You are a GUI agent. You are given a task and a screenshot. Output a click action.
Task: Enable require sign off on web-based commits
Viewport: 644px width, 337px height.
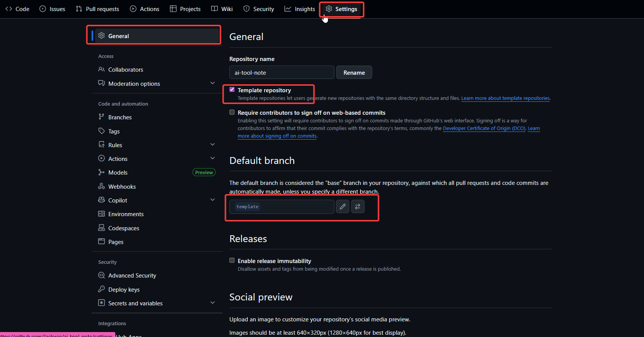232,112
